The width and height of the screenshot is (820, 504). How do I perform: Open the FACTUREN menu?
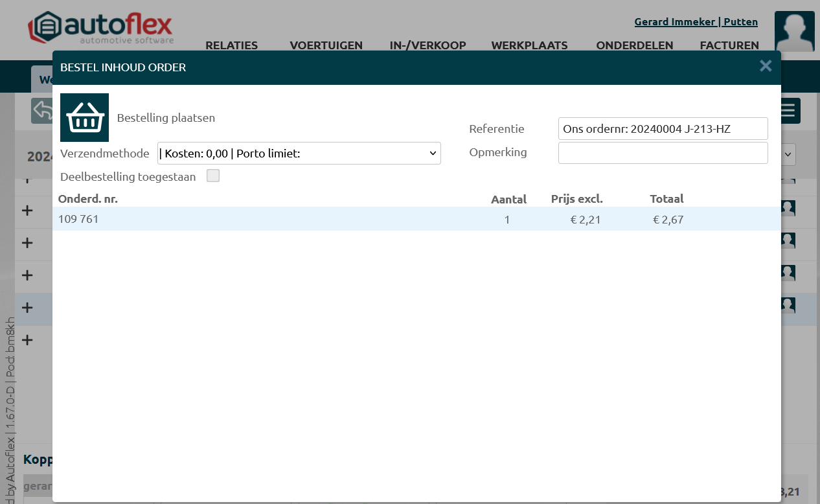tap(729, 45)
